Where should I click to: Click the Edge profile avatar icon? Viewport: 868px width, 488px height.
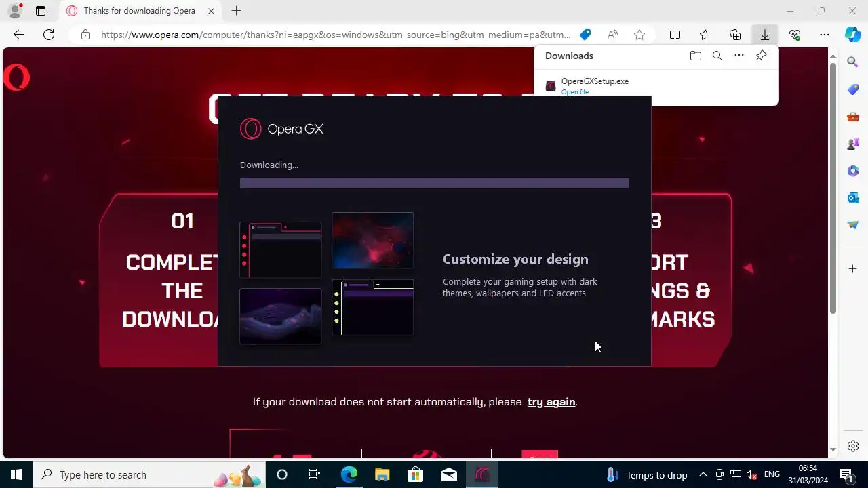15,11
